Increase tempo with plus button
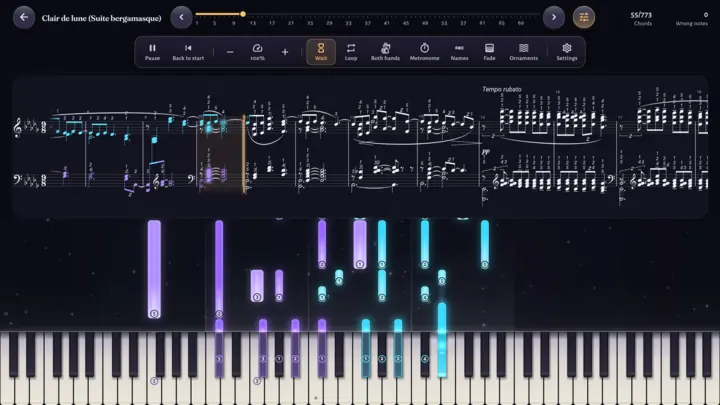 pyautogui.click(x=285, y=52)
